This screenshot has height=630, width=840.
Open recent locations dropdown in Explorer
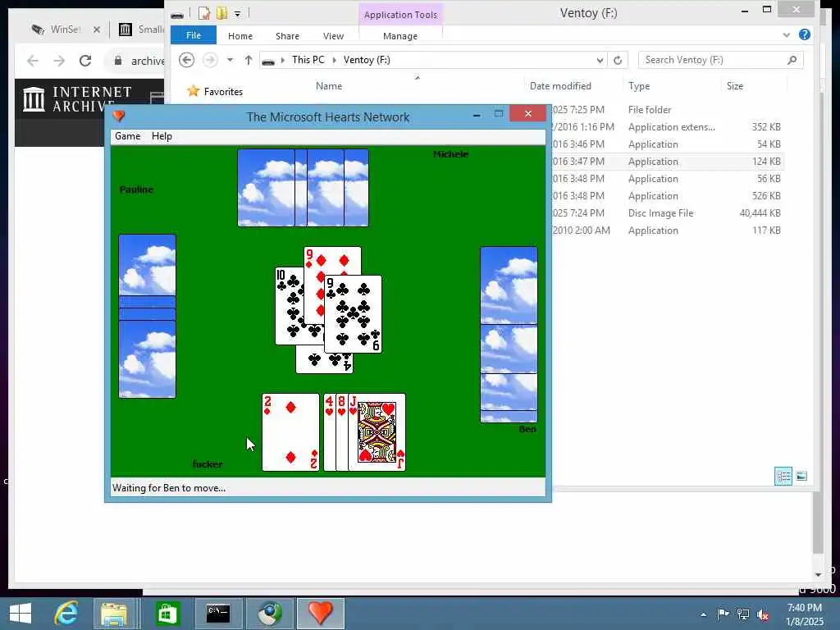tap(230, 60)
